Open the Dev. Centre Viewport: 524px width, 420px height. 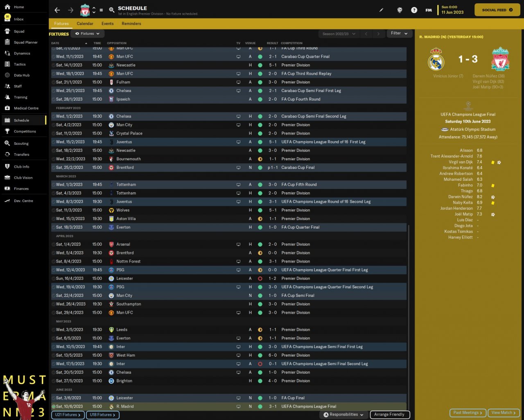(24, 201)
